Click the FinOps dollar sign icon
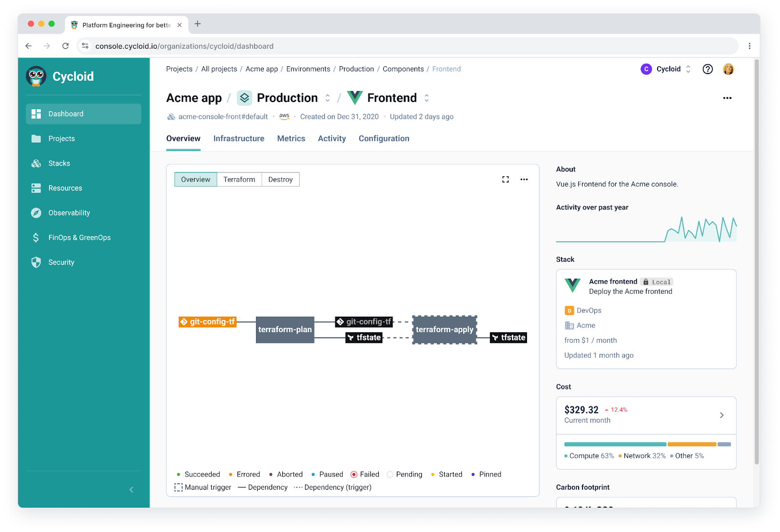The height and width of the screenshot is (532, 780). pos(36,238)
